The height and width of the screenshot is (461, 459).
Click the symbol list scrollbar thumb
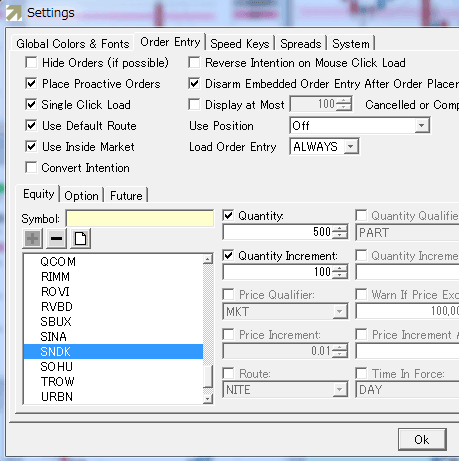tap(208, 376)
